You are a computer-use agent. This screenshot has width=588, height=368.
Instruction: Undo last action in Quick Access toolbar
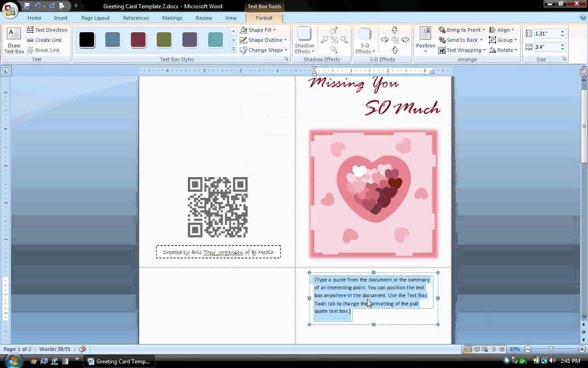38,6
